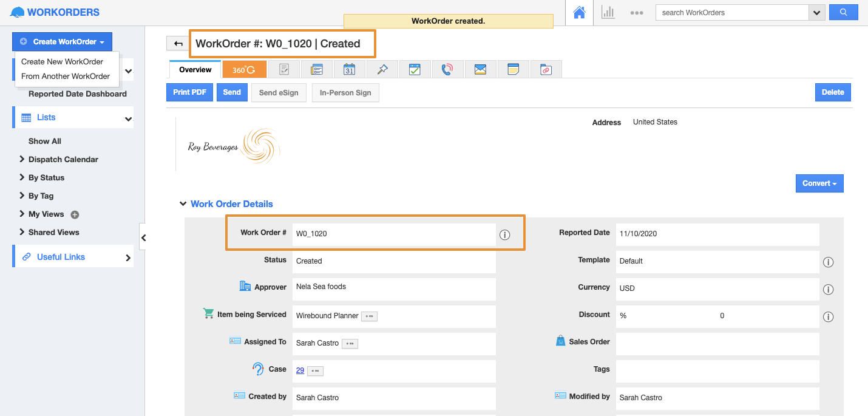Open the emails envelope tab icon
The width and height of the screenshot is (868, 416).
tap(480, 70)
